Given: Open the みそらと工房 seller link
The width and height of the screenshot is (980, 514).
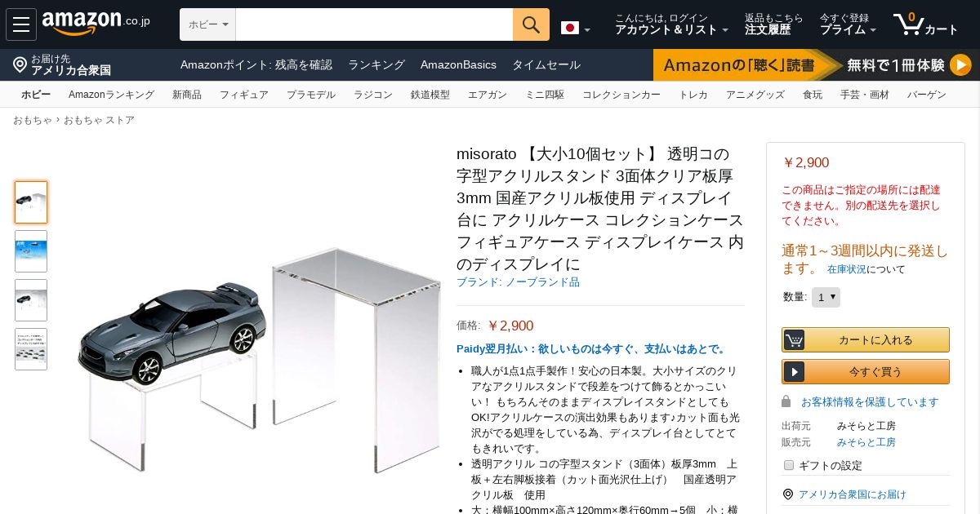Looking at the screenshot, I should [x=866, y=442].
